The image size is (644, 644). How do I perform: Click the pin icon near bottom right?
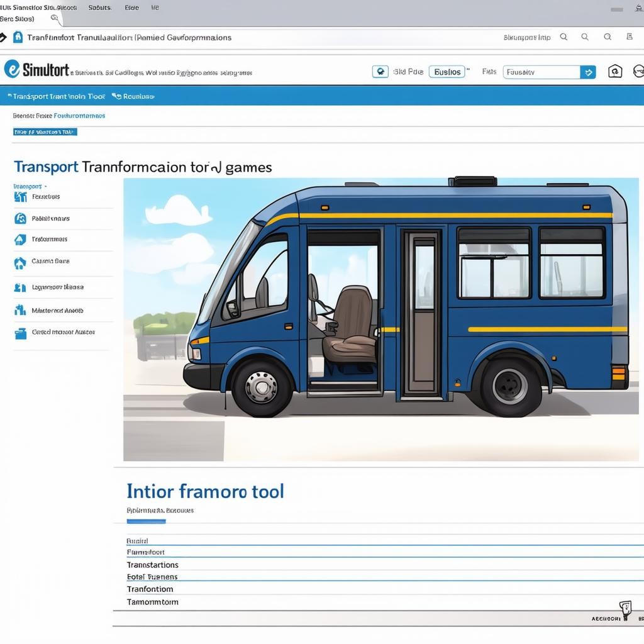tap(625, 608)
